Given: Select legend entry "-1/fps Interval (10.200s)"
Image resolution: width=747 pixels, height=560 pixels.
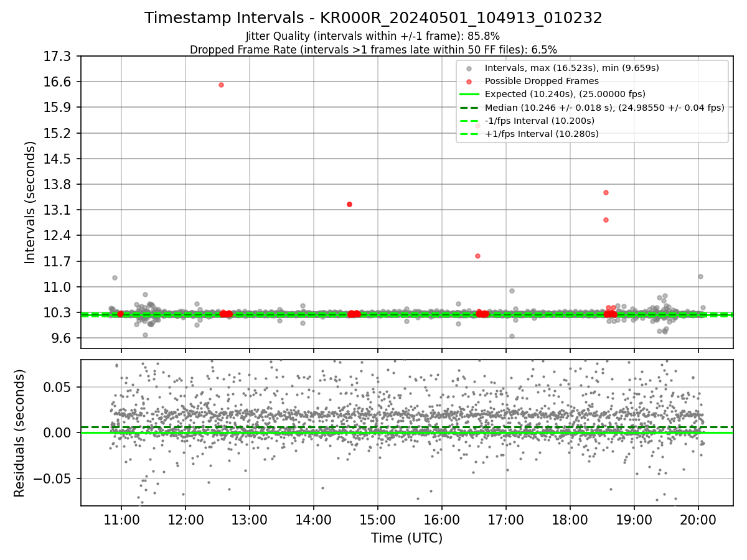Looking at the screenshot, I should 539,120.
